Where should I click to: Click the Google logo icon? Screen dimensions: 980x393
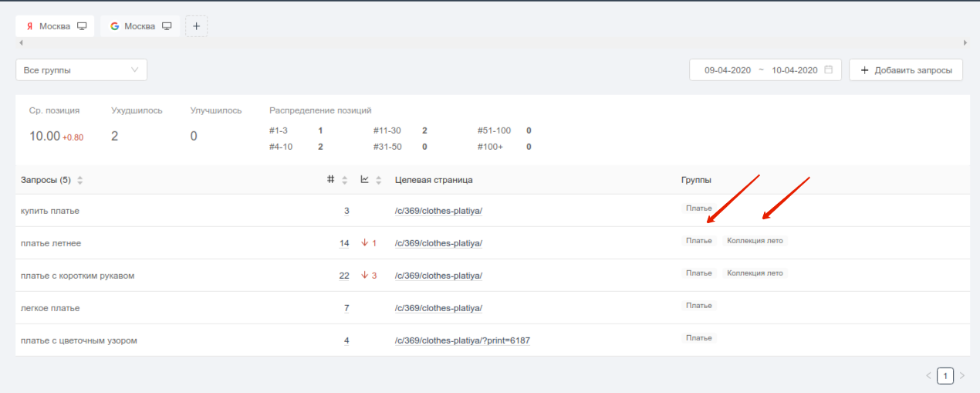coord(114,26)
